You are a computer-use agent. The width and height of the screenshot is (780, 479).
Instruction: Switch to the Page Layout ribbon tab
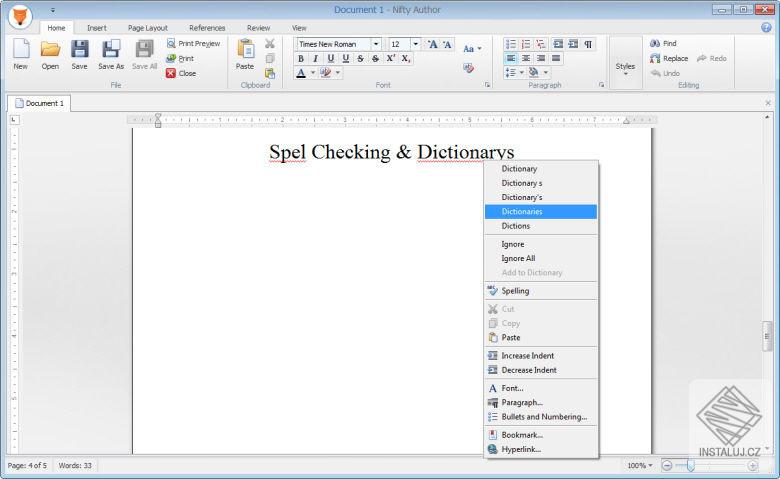[148, 28]
